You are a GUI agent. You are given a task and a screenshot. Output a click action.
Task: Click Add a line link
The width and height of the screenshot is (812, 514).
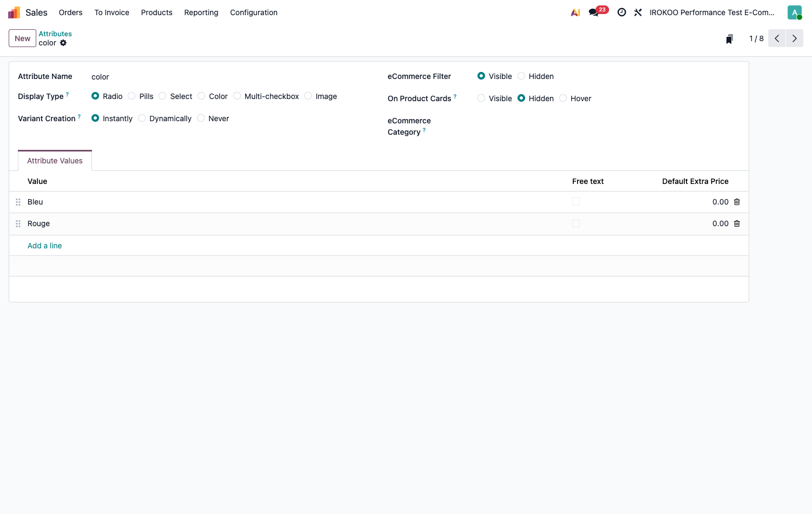[x=44, y=246]
